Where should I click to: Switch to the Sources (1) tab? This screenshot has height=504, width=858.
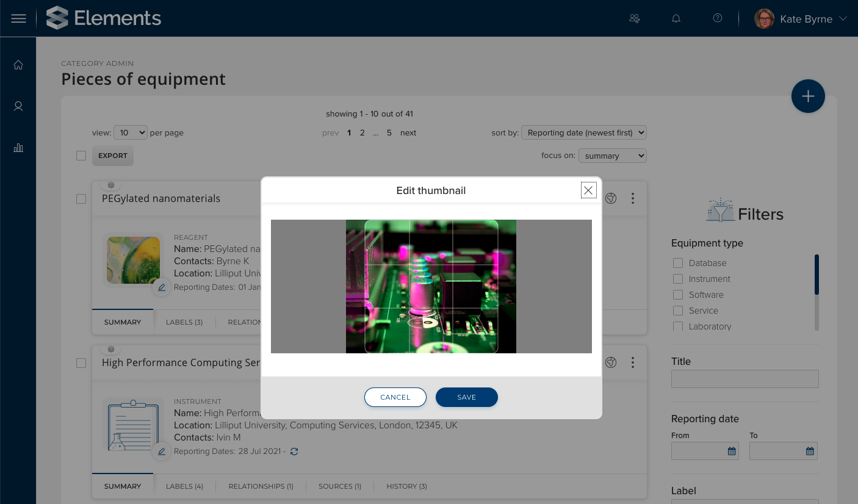pyautogui.click(x=340, y=486)
